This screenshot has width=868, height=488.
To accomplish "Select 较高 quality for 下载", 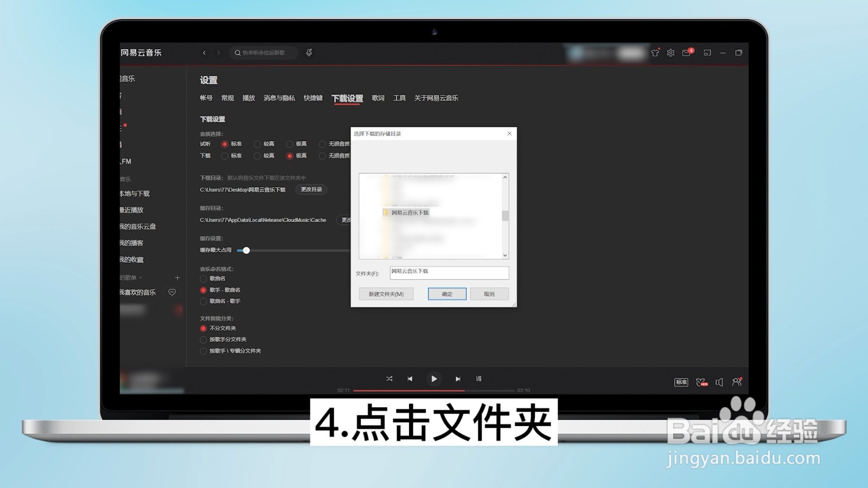I will [x=257, y=156].
